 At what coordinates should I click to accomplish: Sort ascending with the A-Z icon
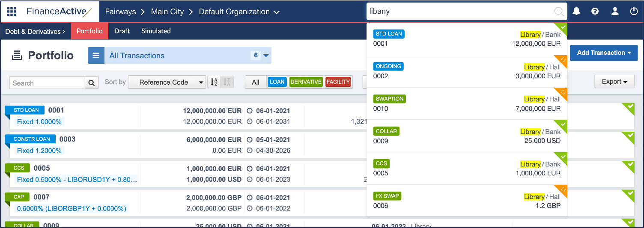pyautogui.click(x=214, y=82)
